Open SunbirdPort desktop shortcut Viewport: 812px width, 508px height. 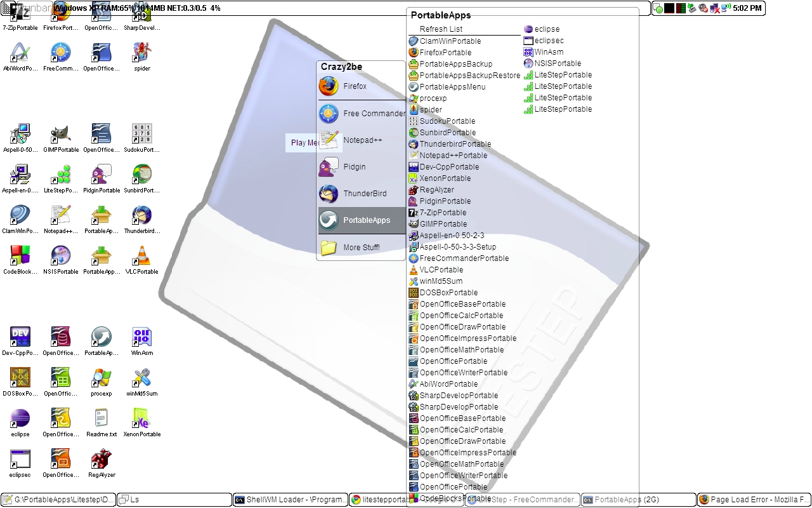(142, 178)
